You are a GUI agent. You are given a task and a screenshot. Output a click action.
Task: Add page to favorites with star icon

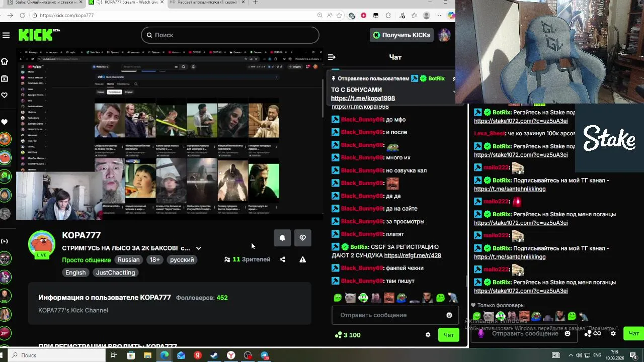(340, 16)
